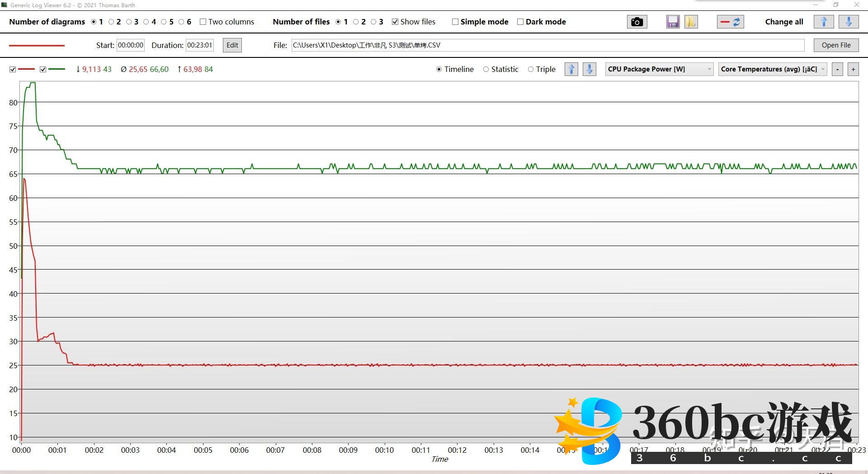Select the Triple view radio button
The image size is (868, 474).
(531, 69)
